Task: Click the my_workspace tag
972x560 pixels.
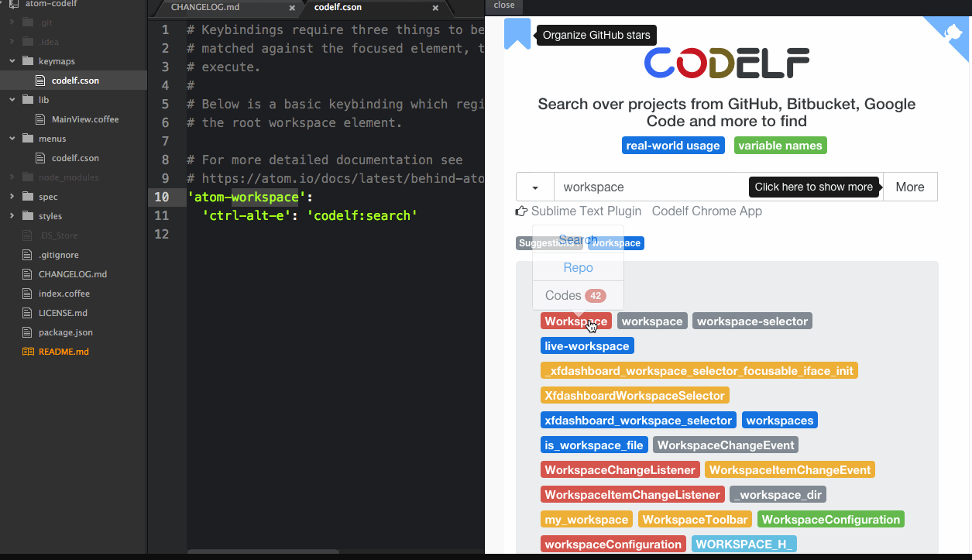Action: (586, 519)
